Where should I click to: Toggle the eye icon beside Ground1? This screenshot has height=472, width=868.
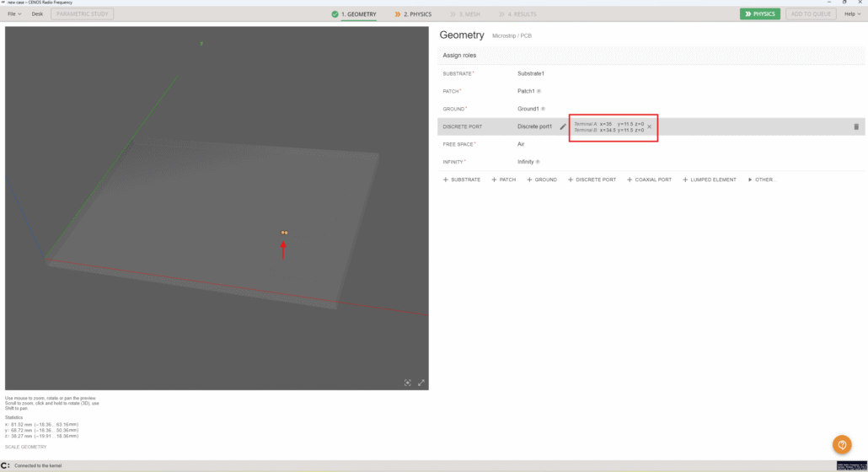[543, 109]
